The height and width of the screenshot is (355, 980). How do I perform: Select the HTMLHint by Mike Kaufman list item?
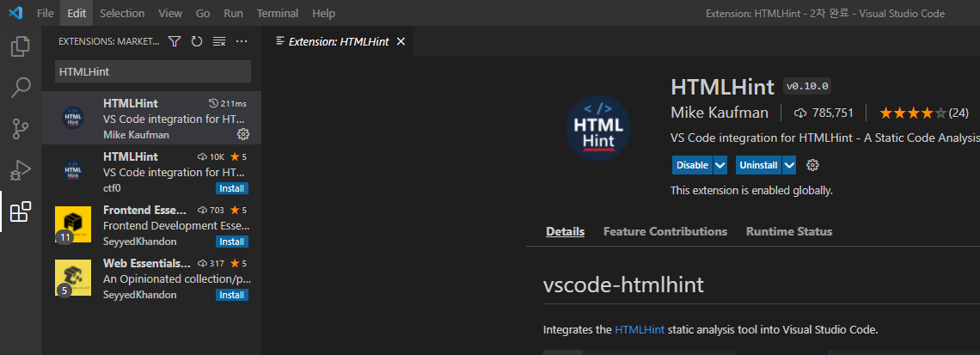click(x=151, y=118)
